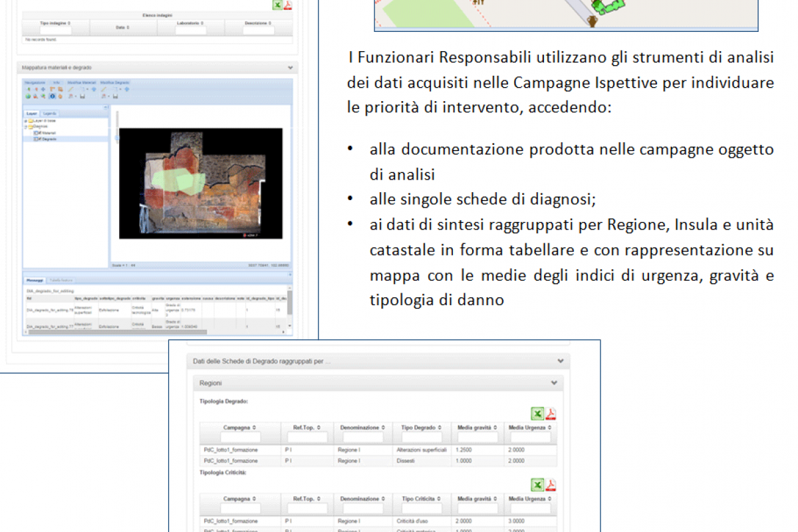Screen dimensions: 798x532
Task: Toggle the Materiali layer checkbox
Action: 39,133
